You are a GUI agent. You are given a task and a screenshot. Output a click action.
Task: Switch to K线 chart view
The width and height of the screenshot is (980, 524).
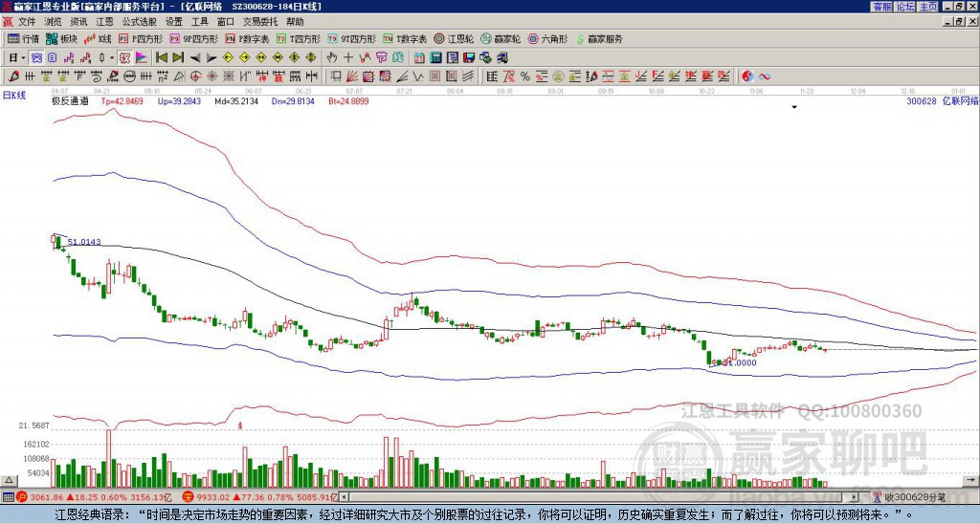(x=98, y=38)
